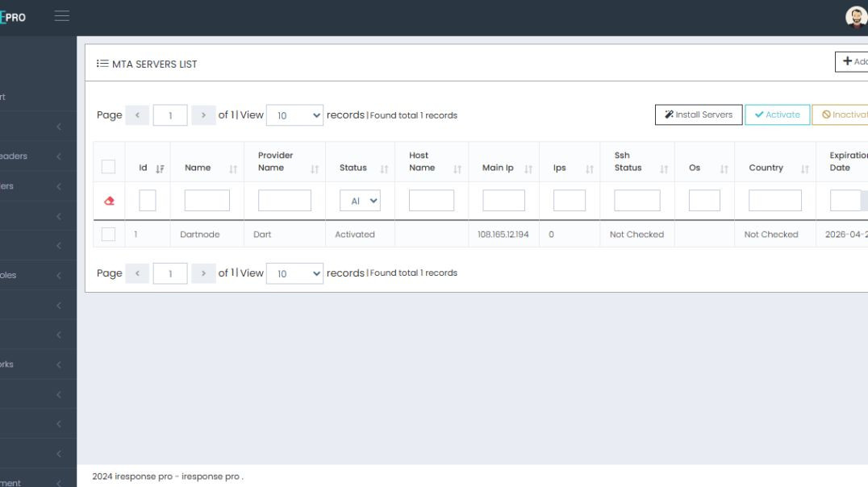The width and height of the screenshot is (868, 487).
Task: Open the bottom View records dropdown
Action: pos(295,273)
